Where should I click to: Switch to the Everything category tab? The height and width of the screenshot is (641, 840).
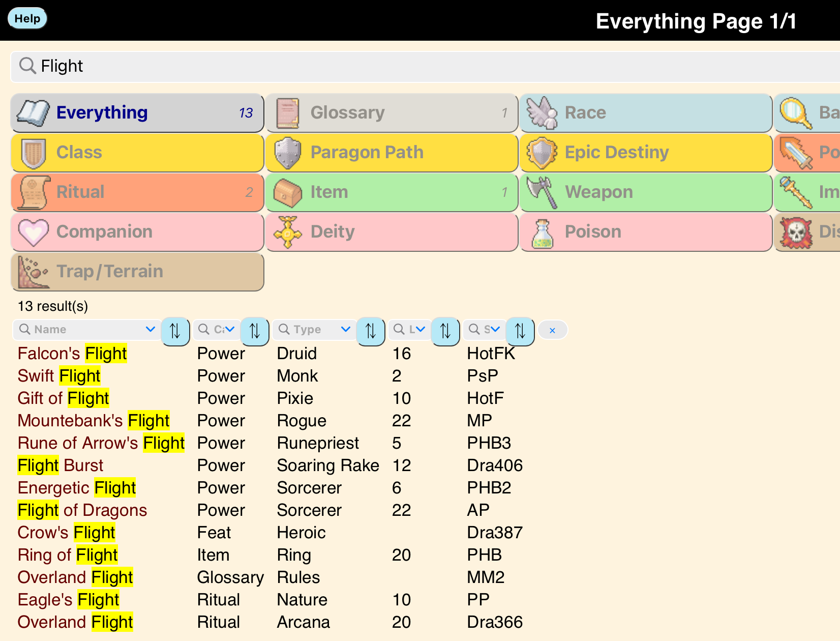click(137, 113)
